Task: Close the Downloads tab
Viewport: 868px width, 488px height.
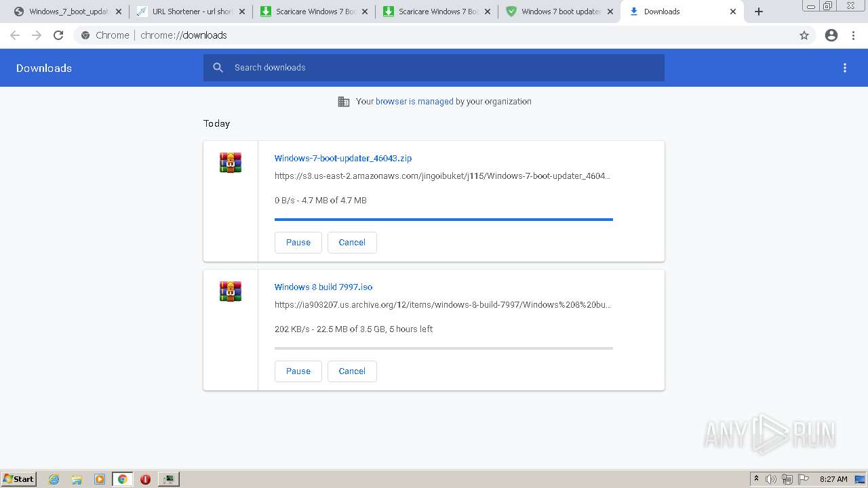Action: click(x=733, y=12)
